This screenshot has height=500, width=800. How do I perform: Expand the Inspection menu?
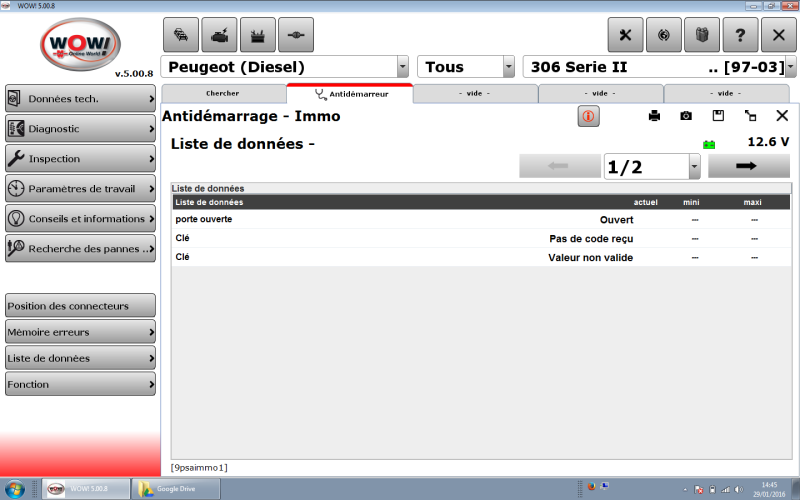point(80,159)
